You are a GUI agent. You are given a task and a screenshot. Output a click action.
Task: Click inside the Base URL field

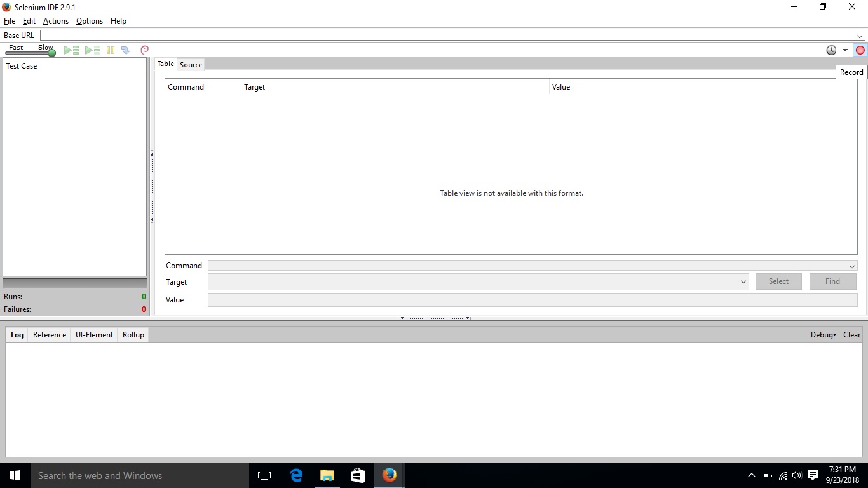[445, 36]
